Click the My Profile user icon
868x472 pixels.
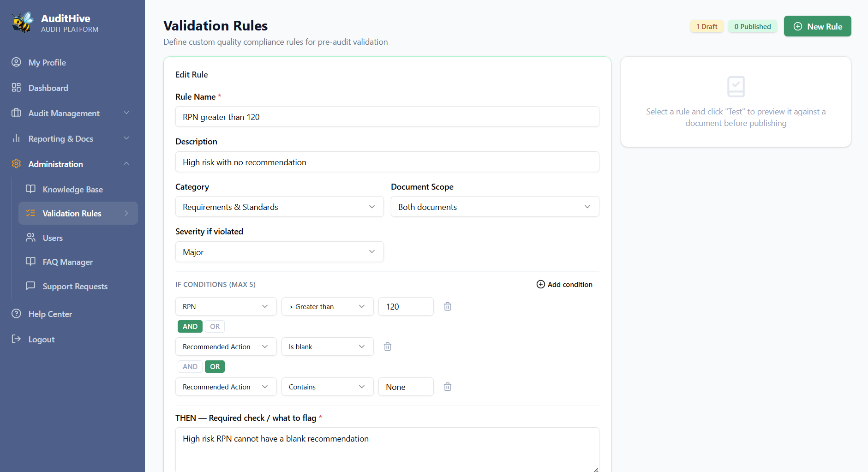[16, 62]
